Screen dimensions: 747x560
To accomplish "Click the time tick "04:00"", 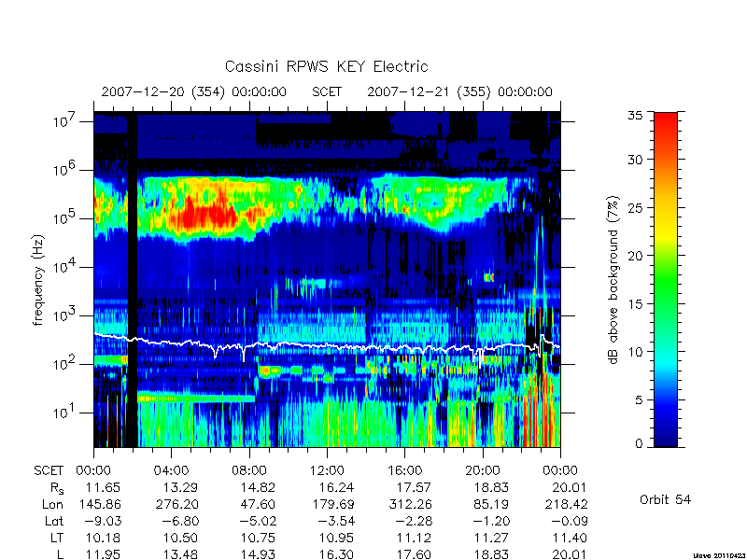I will click(x=171, y=470).
